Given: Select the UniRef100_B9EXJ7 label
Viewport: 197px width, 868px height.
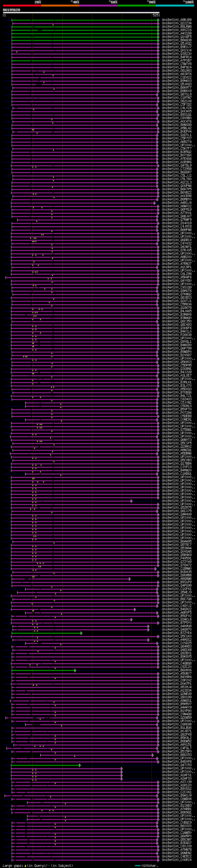Looking at the screenshot, I should [177, 47].
